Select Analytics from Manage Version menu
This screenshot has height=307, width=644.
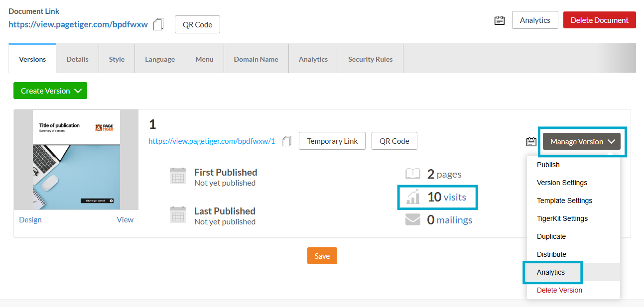coord(551,272)
